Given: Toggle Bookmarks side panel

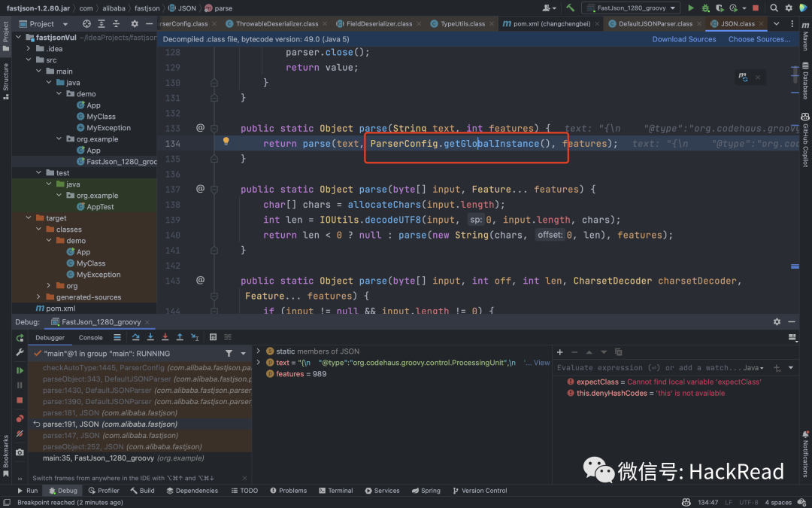Looking at the screenshot, I should point(6,456).
